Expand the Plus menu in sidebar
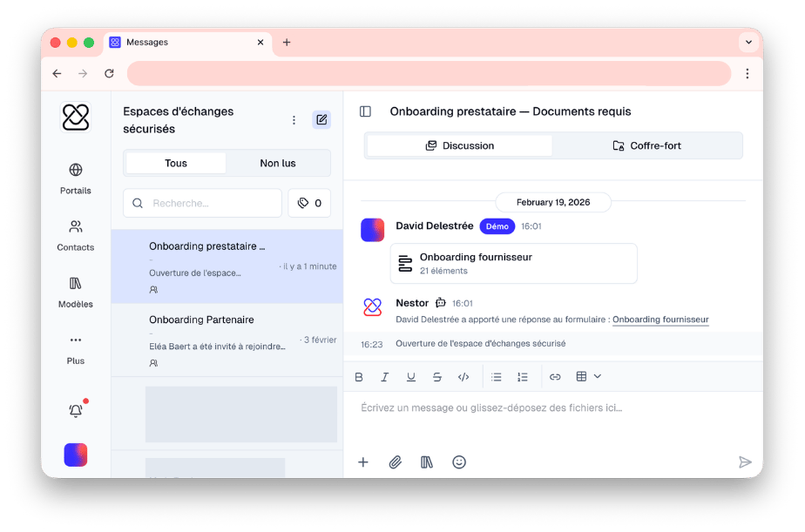The width and height of the screenshot is (805, 532). click(76, 347)
